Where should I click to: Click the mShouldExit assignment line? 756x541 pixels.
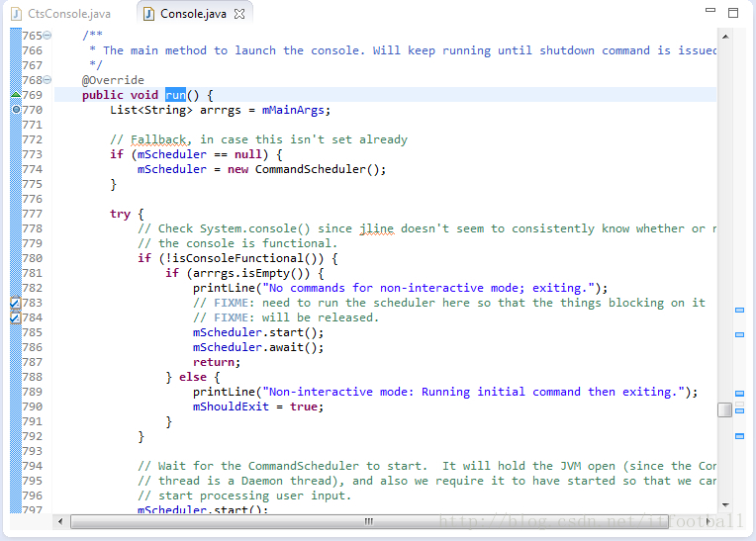pyautogui.click(x=258, y=406)
